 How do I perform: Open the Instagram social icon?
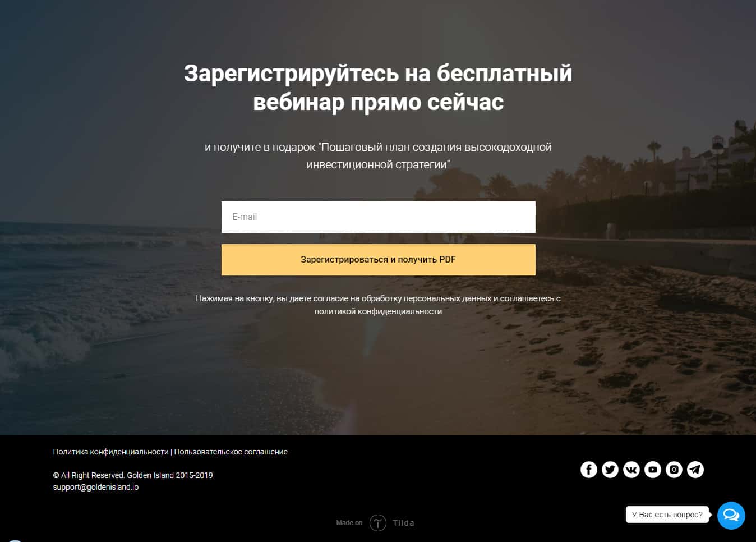tap(674, 470)
